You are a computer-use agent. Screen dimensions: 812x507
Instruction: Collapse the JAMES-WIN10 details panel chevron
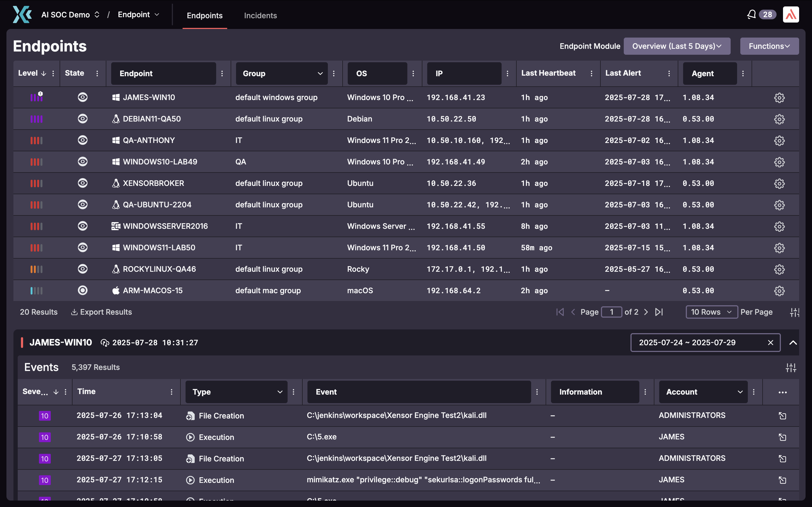coord(793,343)
